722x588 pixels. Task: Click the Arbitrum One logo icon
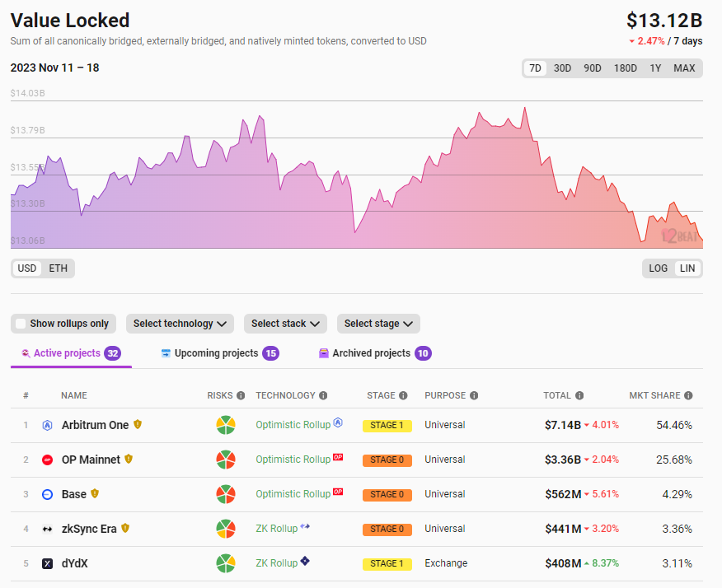point(47,426)
